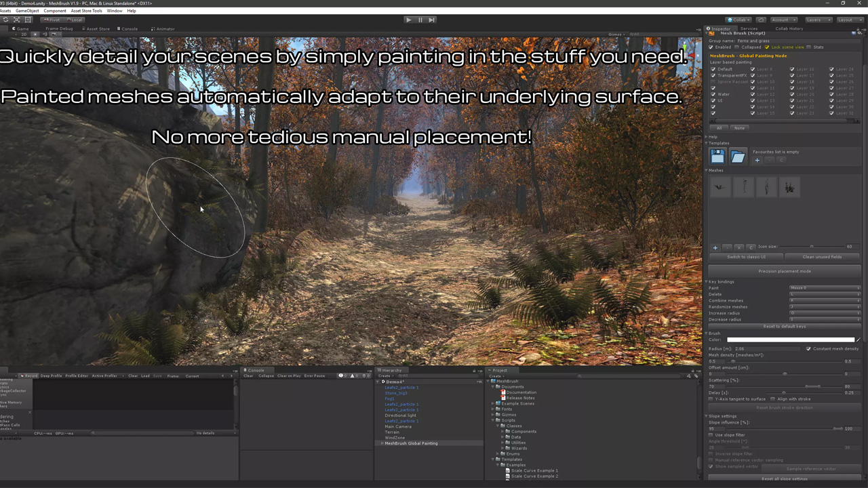Select the first mesh thumbnail in Meshes
Image resolution: width=868 pixels, height=488 pixels.
coord(720,187)
